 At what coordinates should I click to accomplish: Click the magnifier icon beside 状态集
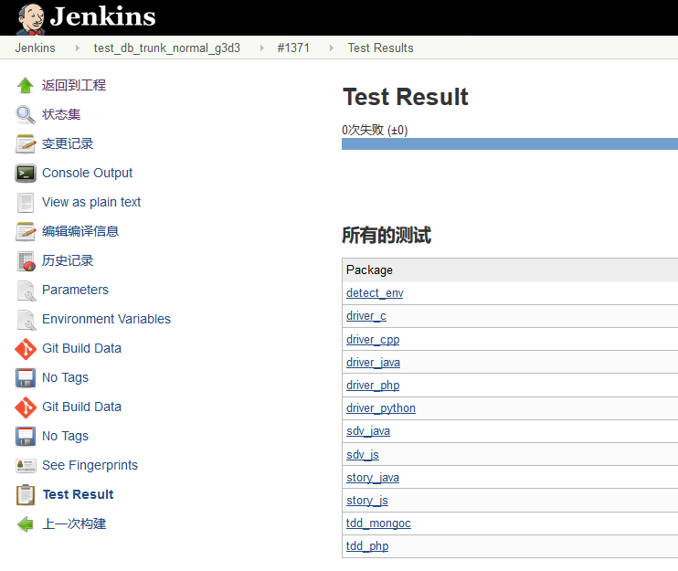point(26,115)
